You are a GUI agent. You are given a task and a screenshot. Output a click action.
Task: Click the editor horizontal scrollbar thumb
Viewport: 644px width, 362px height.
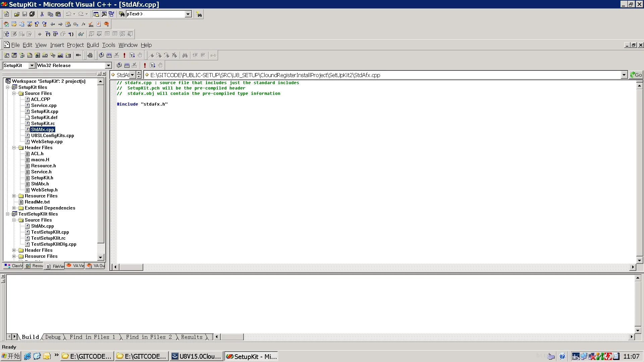[131, 267]
